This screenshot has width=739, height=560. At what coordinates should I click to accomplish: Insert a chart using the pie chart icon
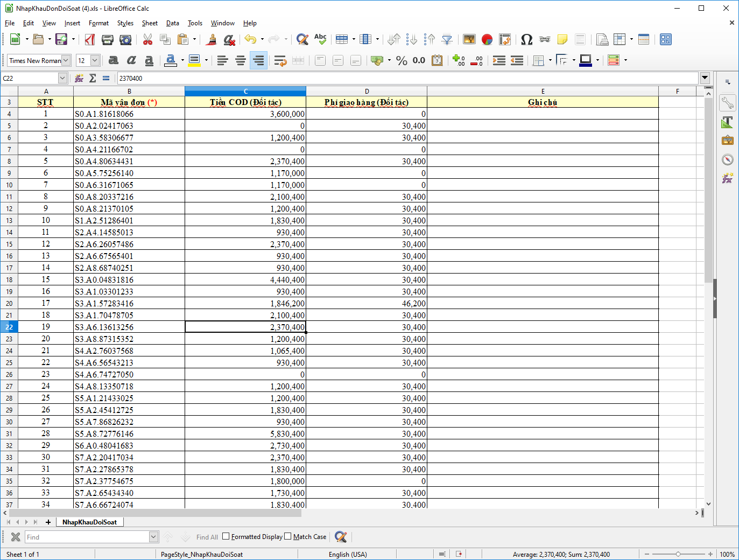point(487,39)
